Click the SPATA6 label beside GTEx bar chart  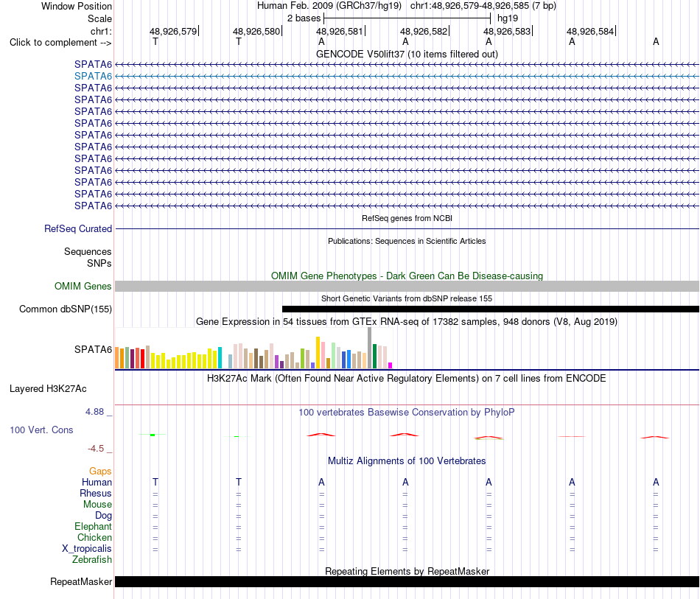click(x=93, y=349)
